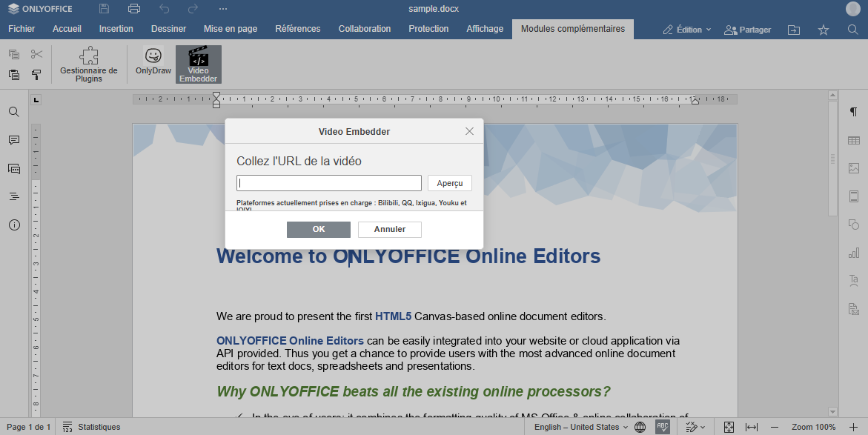868x435 pixels.
Task: Open header and footer settings icon
Action: [854, 196]
